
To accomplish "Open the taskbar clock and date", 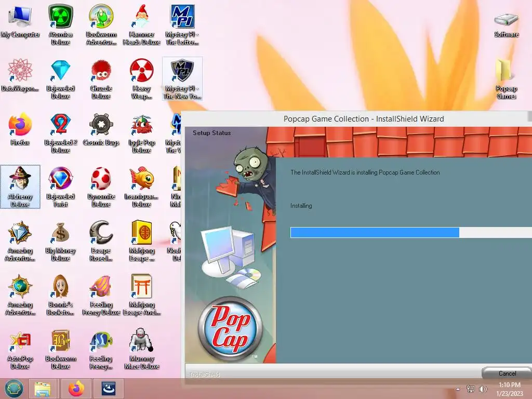I will tap(509, 389).
